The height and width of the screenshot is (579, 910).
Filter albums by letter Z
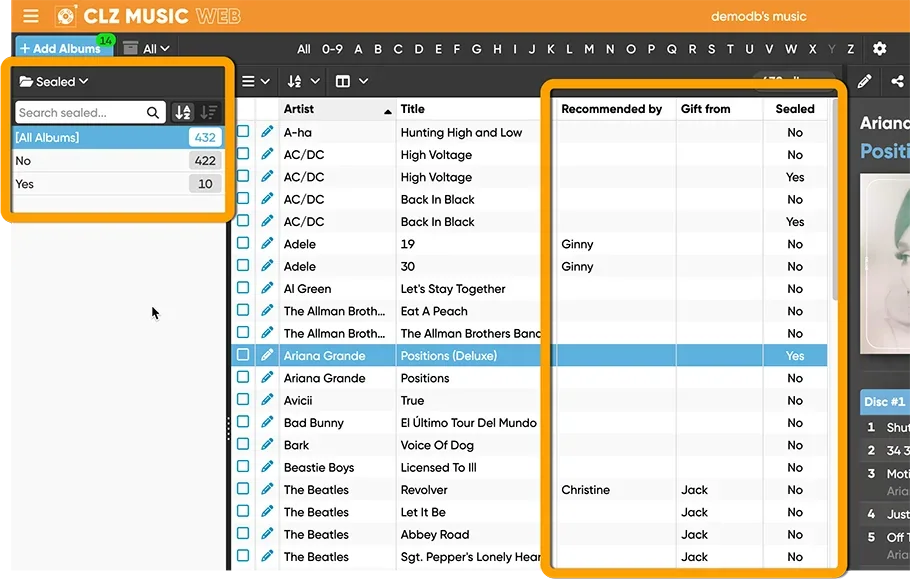pyautogui.click(x=850, y=49)
